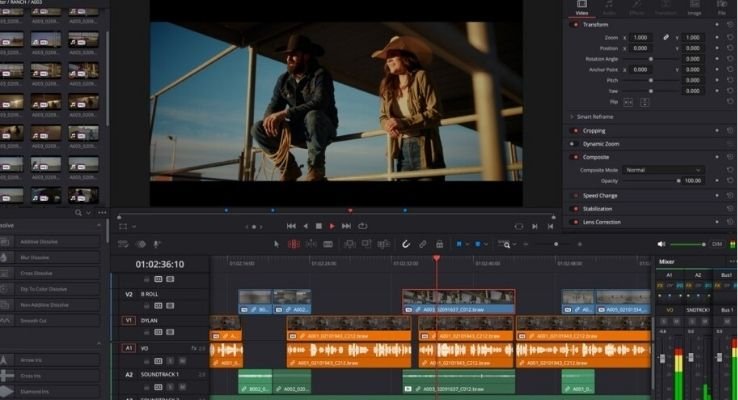
Task: Disable the Transform section toggle
Action: (x=574, y=24)
